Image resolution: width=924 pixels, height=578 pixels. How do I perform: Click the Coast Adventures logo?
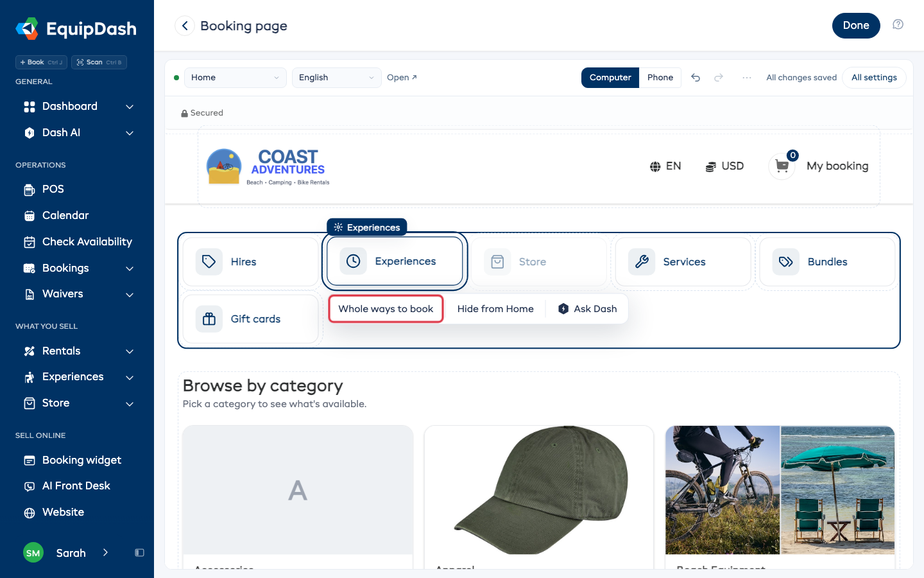click(x=268, y=167)
